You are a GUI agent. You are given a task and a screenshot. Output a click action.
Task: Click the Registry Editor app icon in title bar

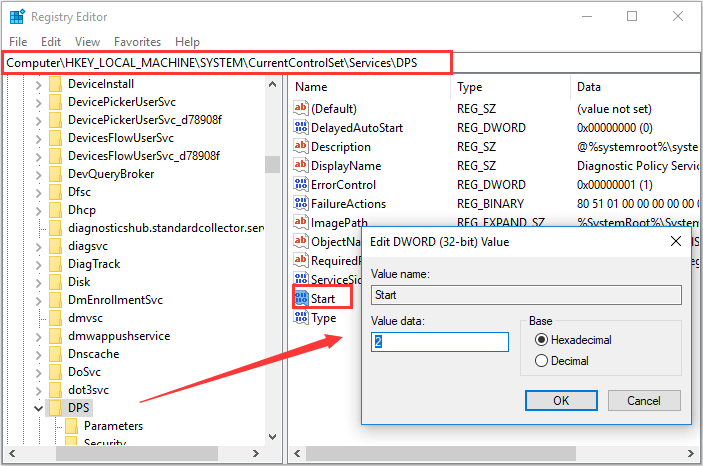coord(17,17)
